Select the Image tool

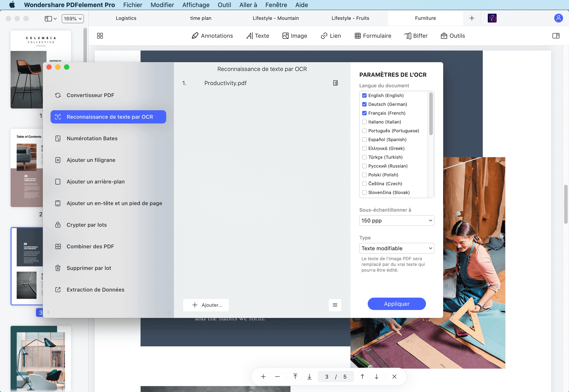tap(295, 36)
